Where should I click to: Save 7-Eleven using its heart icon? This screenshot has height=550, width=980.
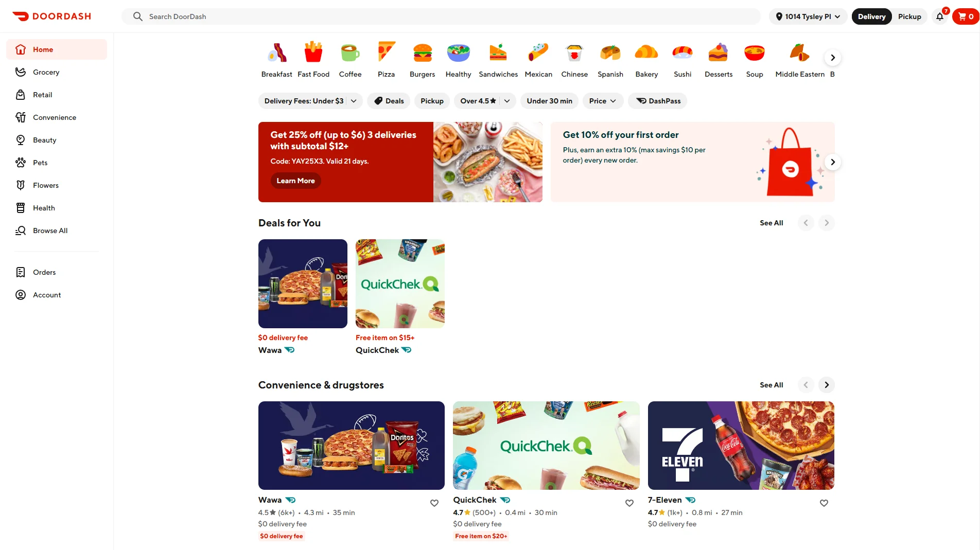tap(824, 503)
